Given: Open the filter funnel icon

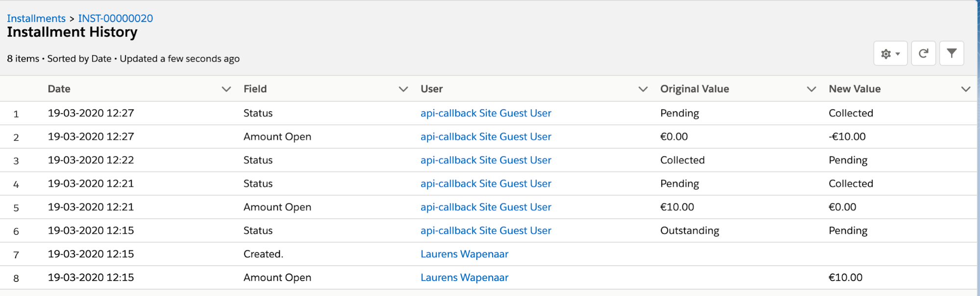Looking at the screenshot, I should [x=951, y=53].
